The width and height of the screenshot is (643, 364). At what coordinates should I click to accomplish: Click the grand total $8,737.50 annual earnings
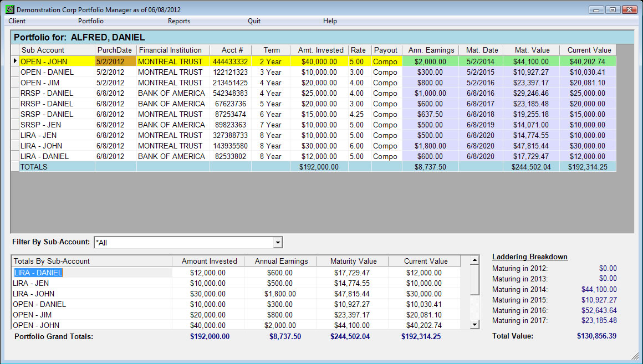click(285, 336)
